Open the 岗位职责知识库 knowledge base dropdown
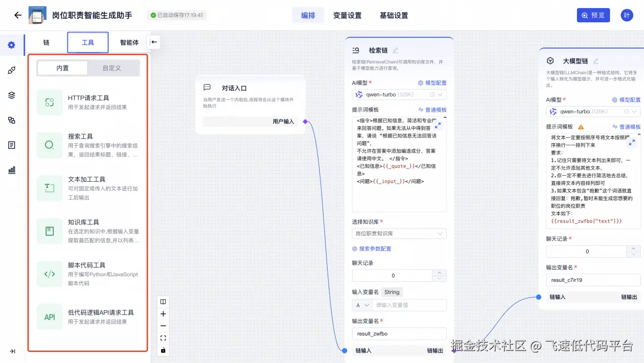The height and width of the screenshot is (363, 644). coord(399,233)
